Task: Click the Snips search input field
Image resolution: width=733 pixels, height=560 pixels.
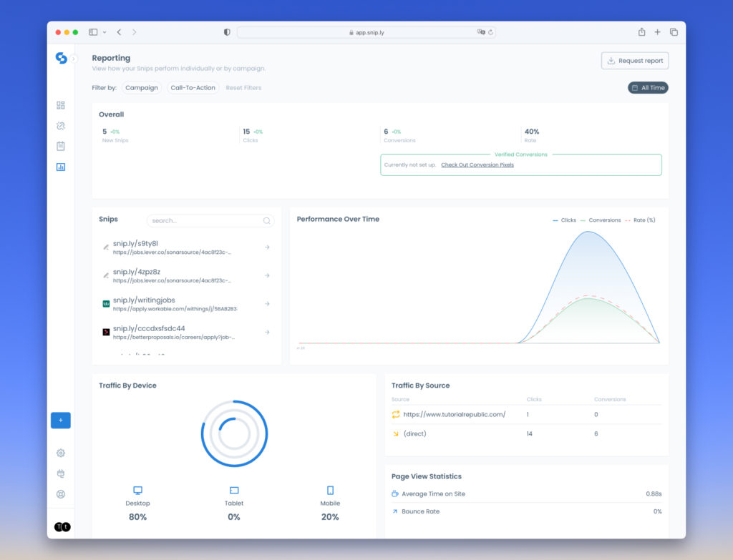Action: 206,221
